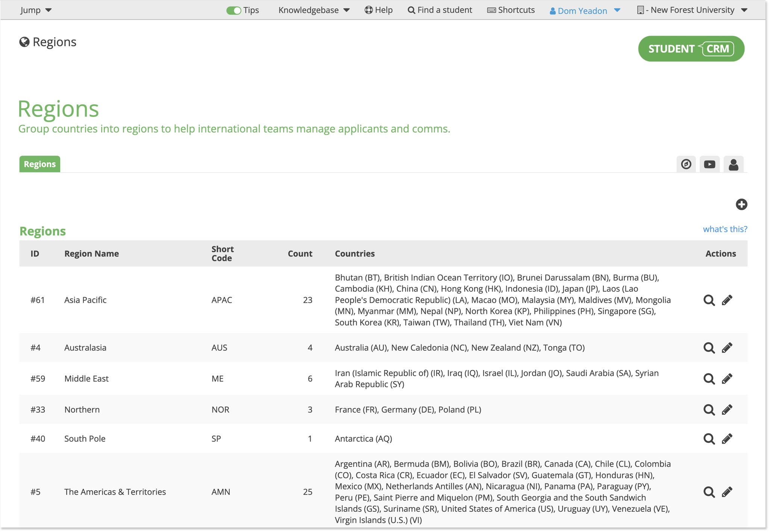Click the APAC short code cell
The image size is (770, 532).
221,300
